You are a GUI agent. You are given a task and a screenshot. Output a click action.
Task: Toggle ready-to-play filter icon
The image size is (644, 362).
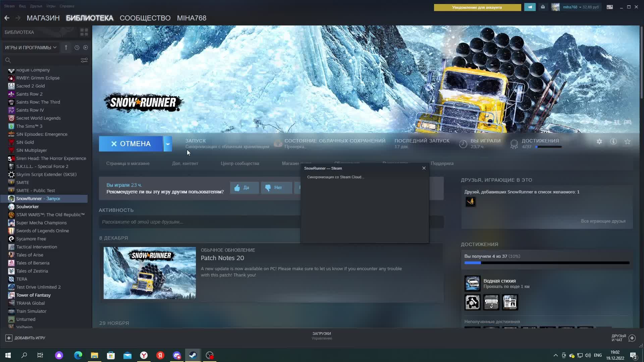(86, 48)
